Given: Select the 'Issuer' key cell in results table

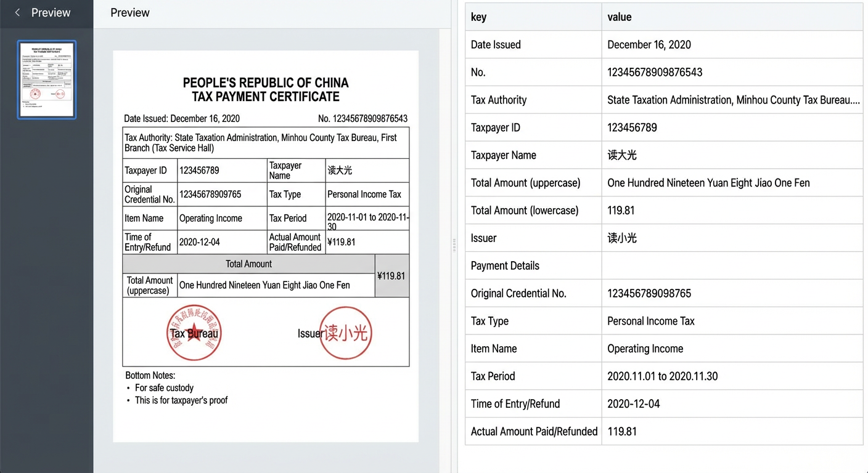Looking at the screenshot, I should [x=533, y=238].
